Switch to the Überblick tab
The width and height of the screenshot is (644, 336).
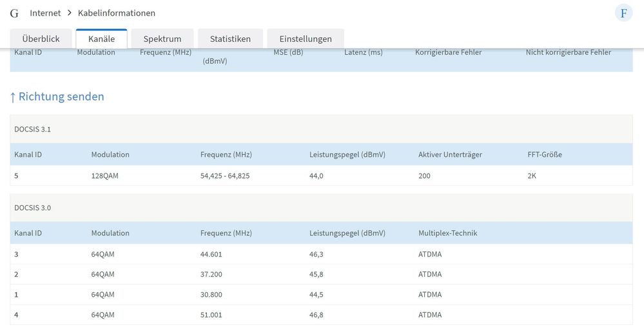click(x=41, y=39)
